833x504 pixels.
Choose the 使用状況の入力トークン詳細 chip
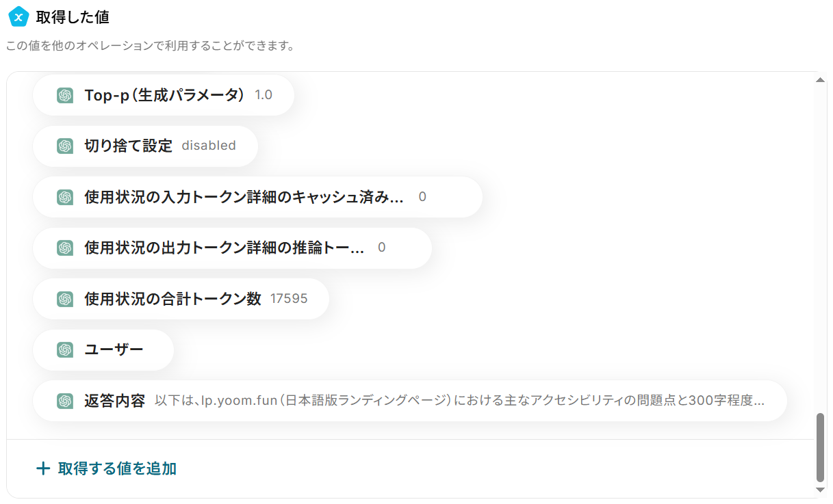coord(257,197)
